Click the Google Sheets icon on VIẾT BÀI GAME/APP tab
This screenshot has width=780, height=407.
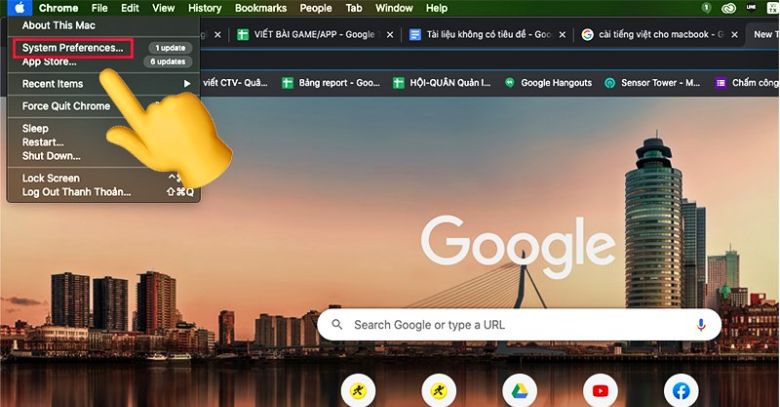[243, 34]
